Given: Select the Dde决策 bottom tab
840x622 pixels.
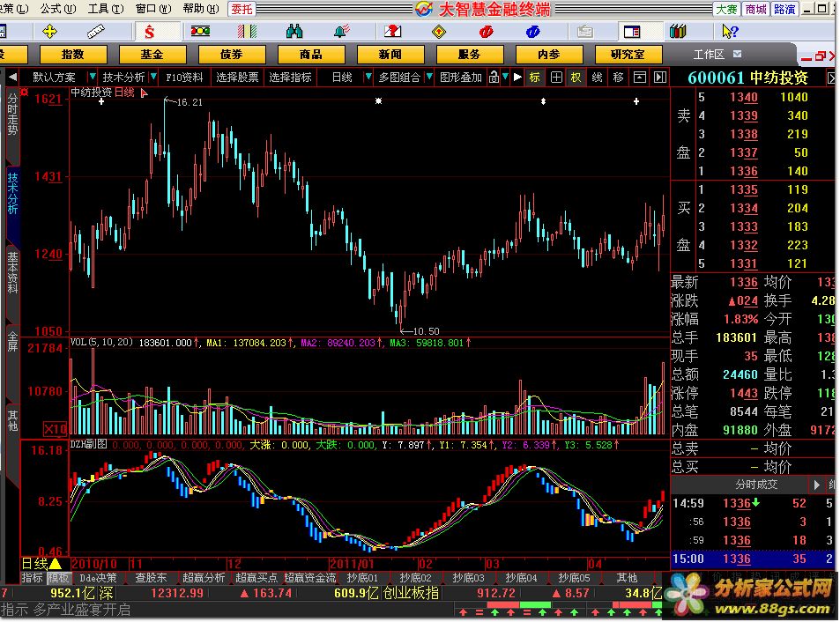Looking at the screenshot, I should (98, 578).
